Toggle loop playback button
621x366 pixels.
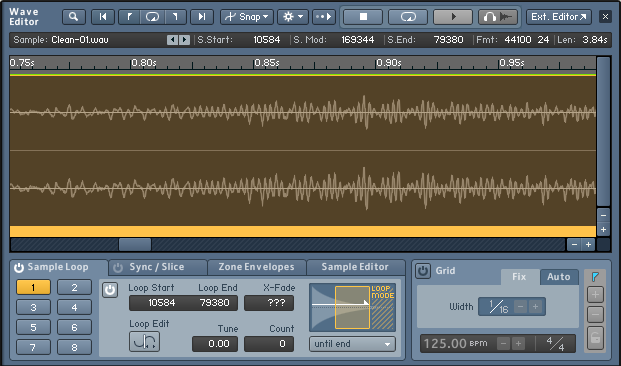click(408, 17)
